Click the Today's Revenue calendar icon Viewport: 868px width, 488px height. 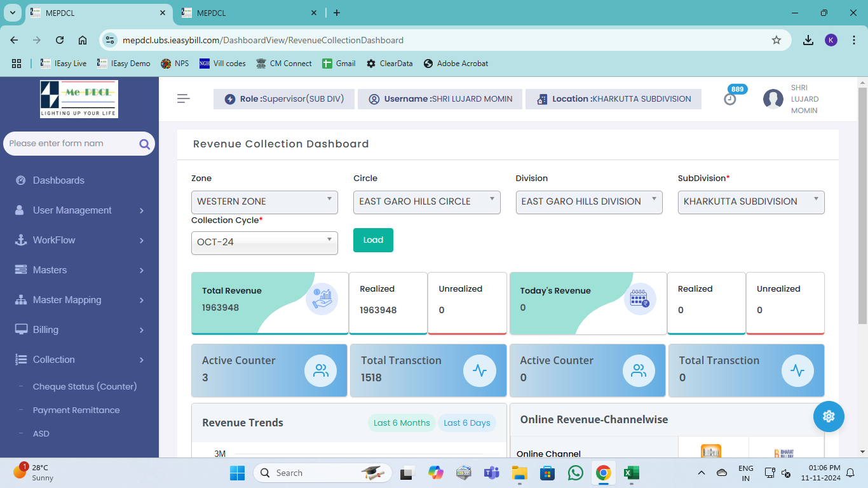[639, 299]
